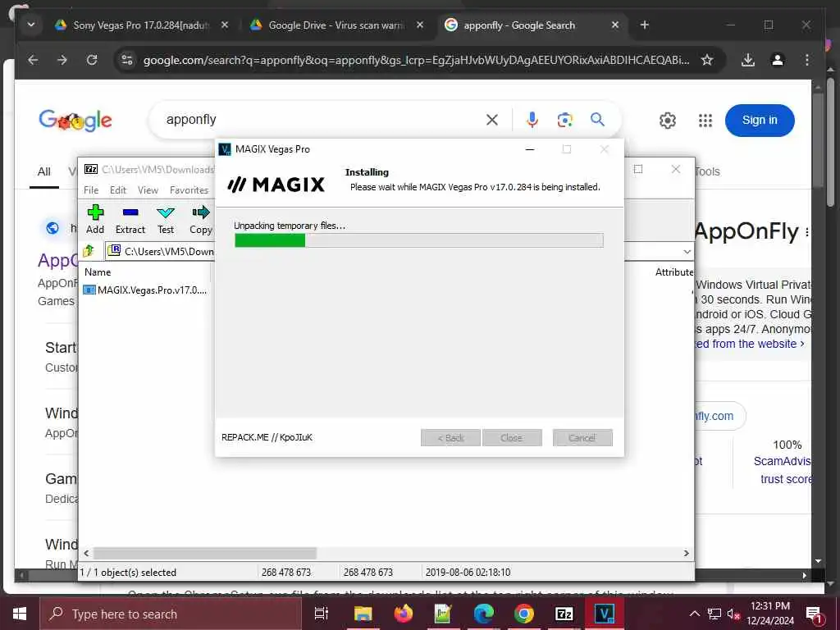Screen dimensions: 840x630
Task: Open Chrome three-dot menu
Action: pos(807,60)
